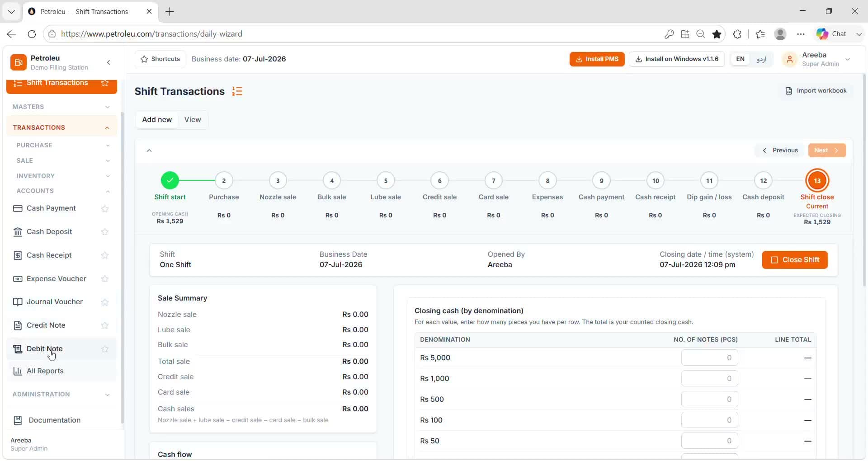
Task: Favorite Debit Note with its star
Action: (x=105, y=349)
